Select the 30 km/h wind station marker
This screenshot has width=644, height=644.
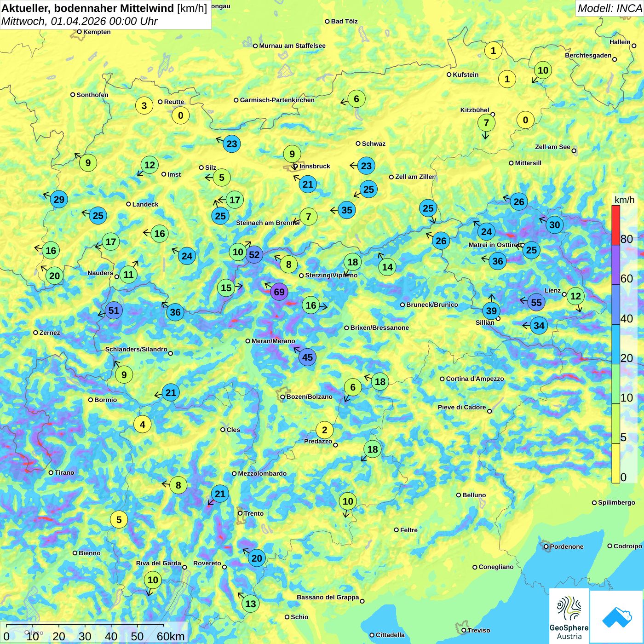coord(555,224)
